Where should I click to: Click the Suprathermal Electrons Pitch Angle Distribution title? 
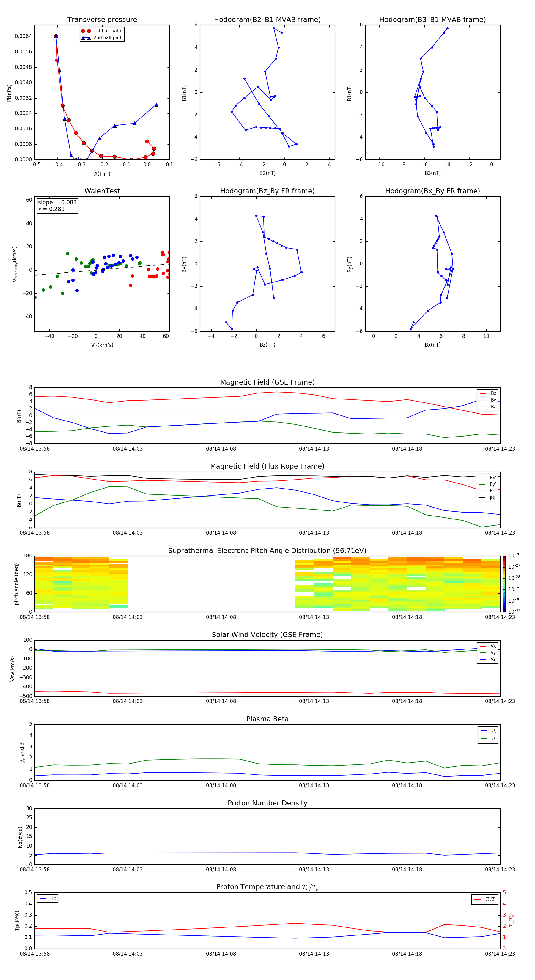[267, 551]
